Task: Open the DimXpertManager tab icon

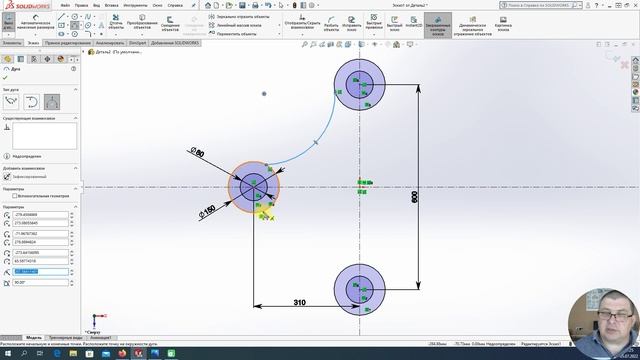Action: pos(47,59)
